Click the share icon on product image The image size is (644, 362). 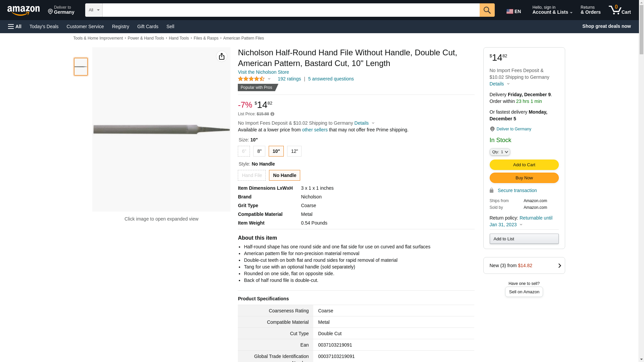tap(221, 56)
